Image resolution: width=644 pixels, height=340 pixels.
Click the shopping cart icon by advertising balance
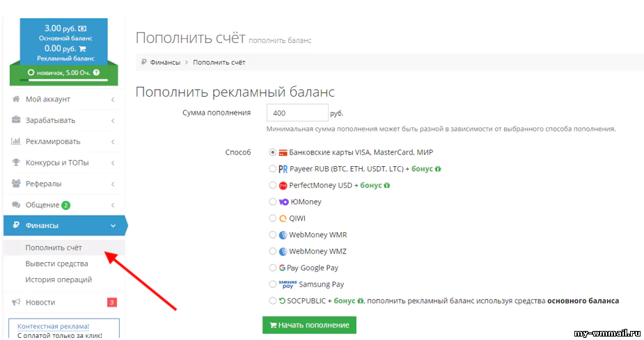(82, 49)
